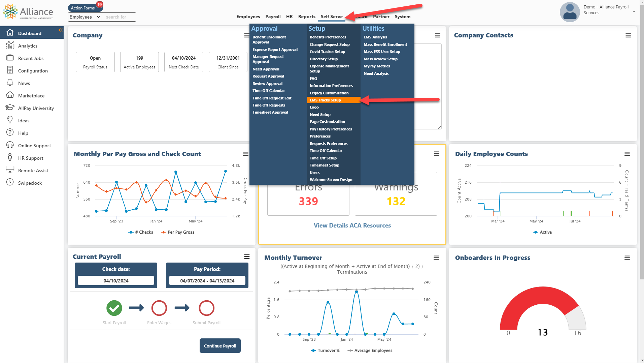The image size is (644, 363).
Task: Click the Open Payroll Status tile
Action: pos(95,62)
